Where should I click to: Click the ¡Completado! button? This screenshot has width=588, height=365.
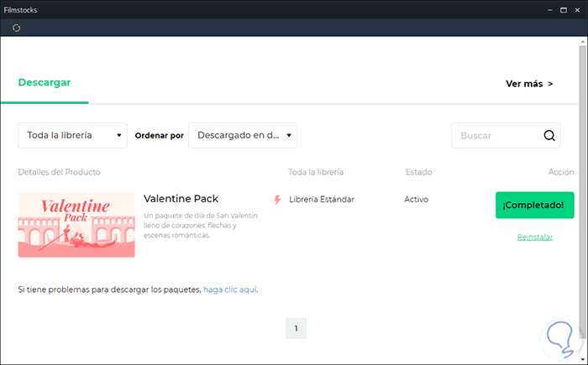tap(535, 205)
